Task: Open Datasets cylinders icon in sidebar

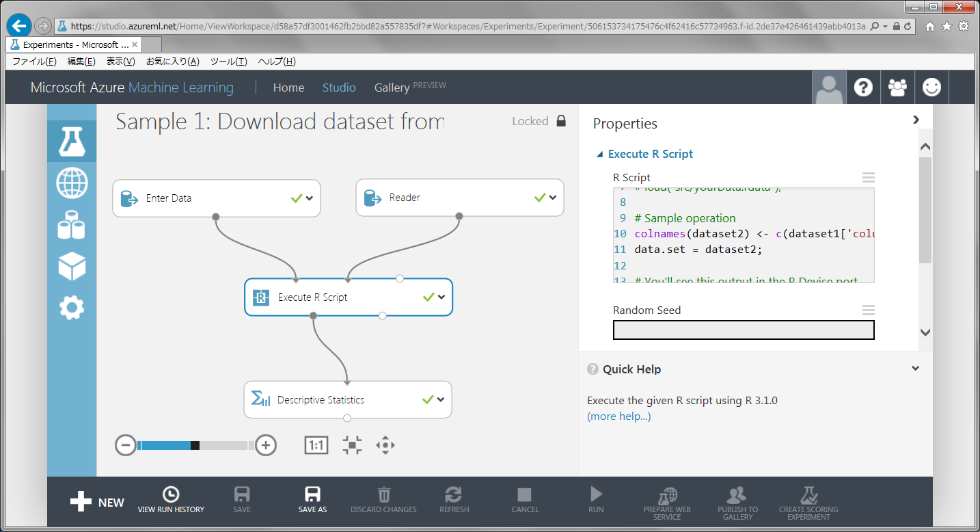Action: pos(72,225)
